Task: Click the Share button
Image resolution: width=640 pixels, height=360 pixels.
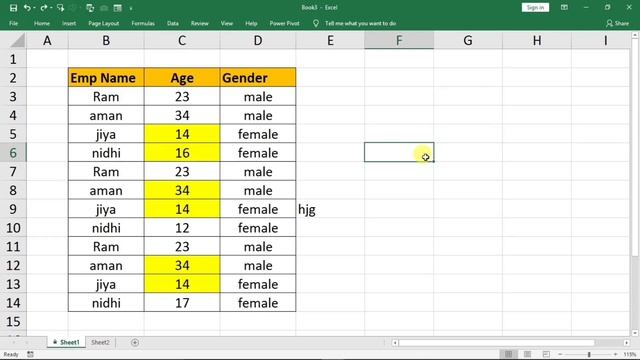Action: click(x=617, y=24)
